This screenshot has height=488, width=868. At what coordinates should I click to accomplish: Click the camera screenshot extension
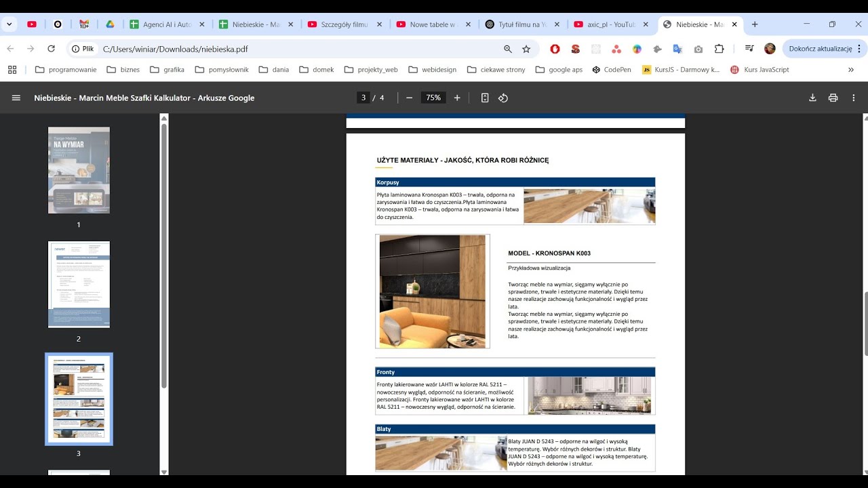tap(698, 49)
